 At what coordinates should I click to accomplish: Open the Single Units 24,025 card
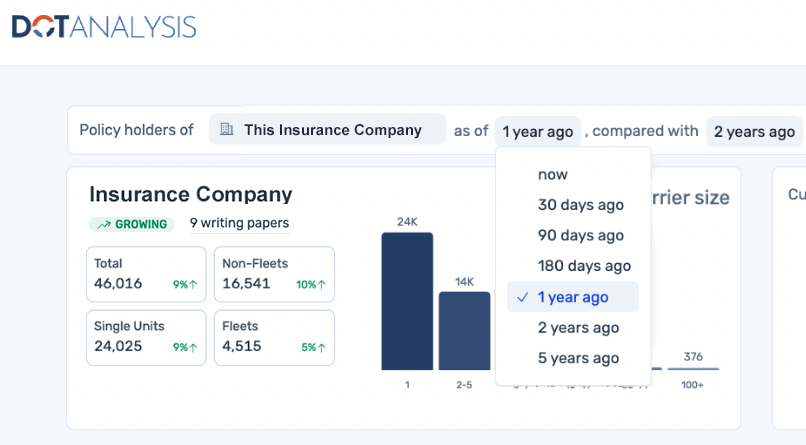(146, 337)
